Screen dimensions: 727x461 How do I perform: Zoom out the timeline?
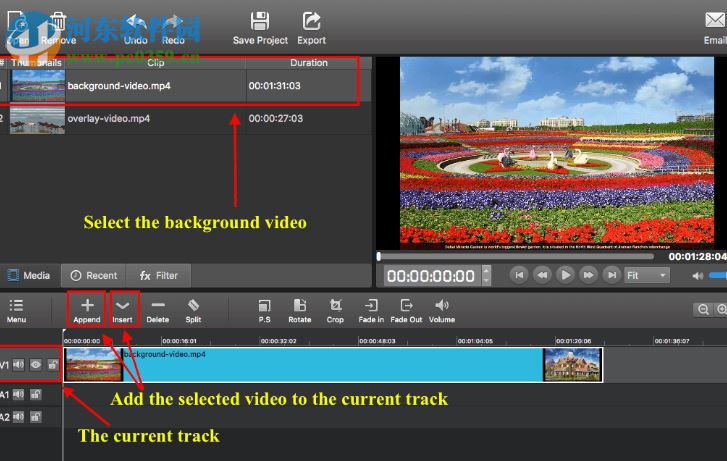pyautogui.click(x=703, y=309)
